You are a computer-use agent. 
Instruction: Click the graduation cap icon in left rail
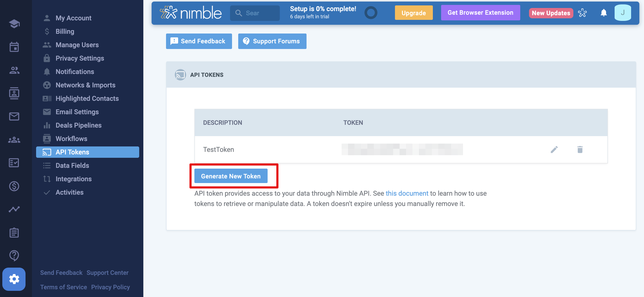[x=14, y=24]
